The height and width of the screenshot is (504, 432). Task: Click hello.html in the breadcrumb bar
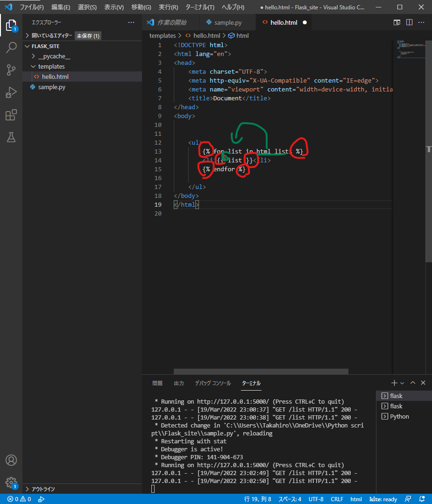pyautogui.click(x=206, y=35)
